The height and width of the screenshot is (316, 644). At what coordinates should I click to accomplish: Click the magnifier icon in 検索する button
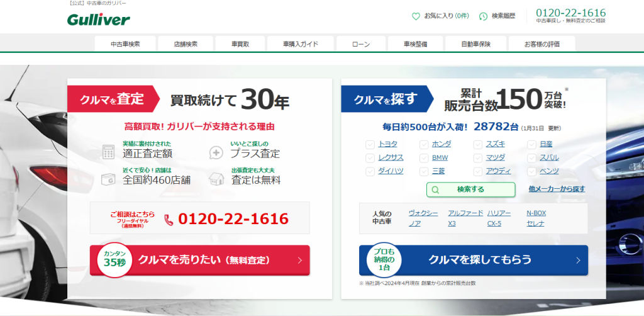[436, 190]
